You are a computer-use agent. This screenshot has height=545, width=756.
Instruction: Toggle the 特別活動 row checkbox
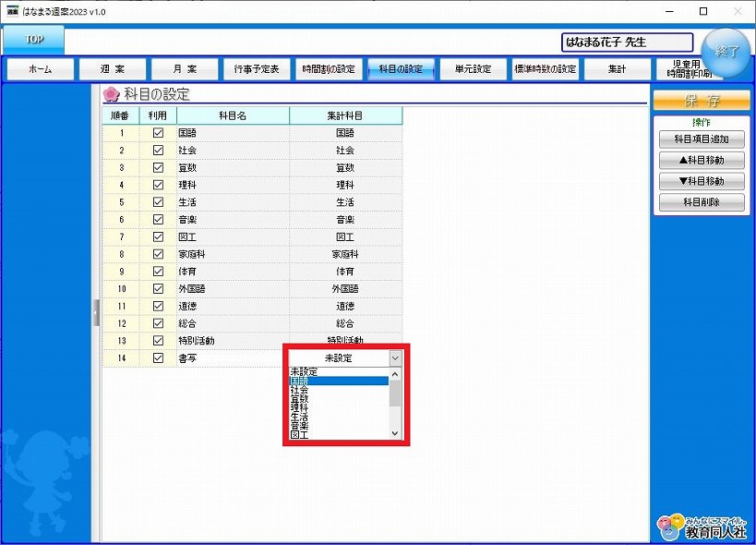[158, 341]
